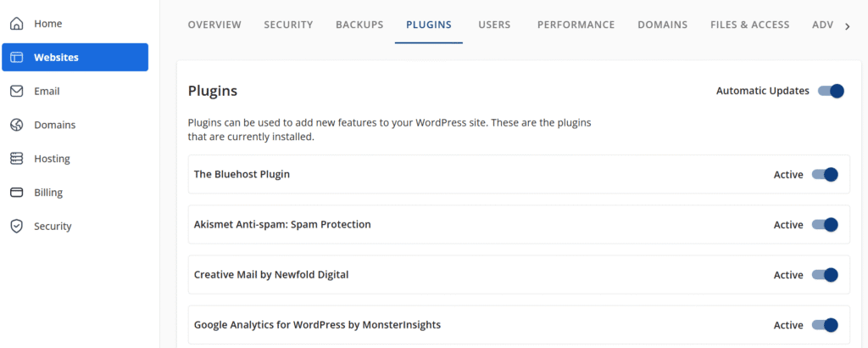Screen dimensions: 868x348
Task: Click the Domains globe icon
Action: click(17, 125)
